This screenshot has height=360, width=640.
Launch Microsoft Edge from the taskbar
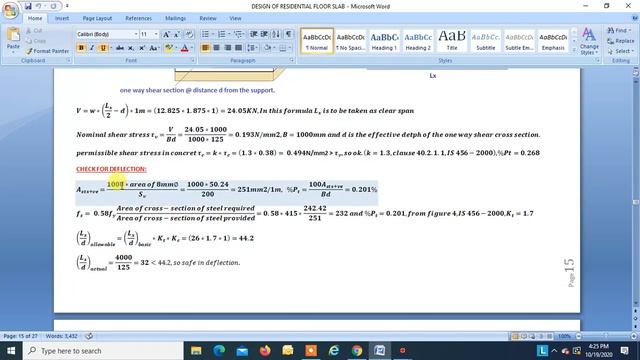(x=219, y=351)
